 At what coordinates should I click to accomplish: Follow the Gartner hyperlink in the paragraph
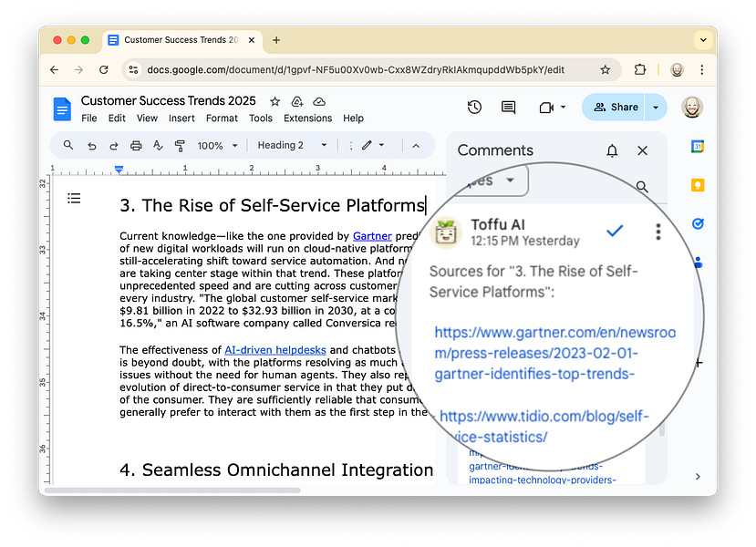[x=372, y=236]
